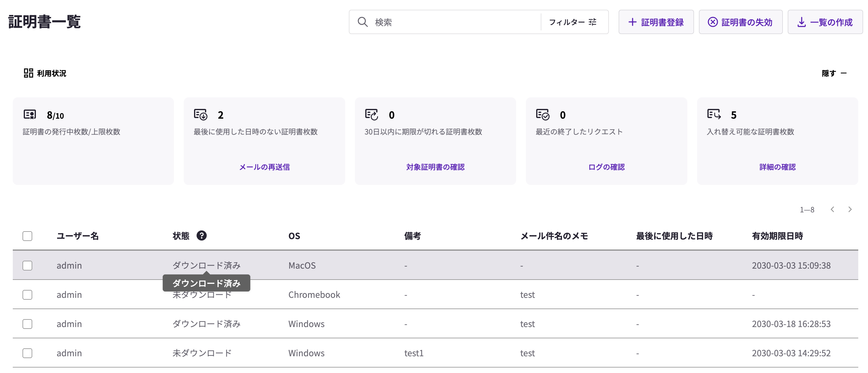This screenshot has width=868, height=373.
Task: Click the 備考 column header
Action: click(412, 236)
